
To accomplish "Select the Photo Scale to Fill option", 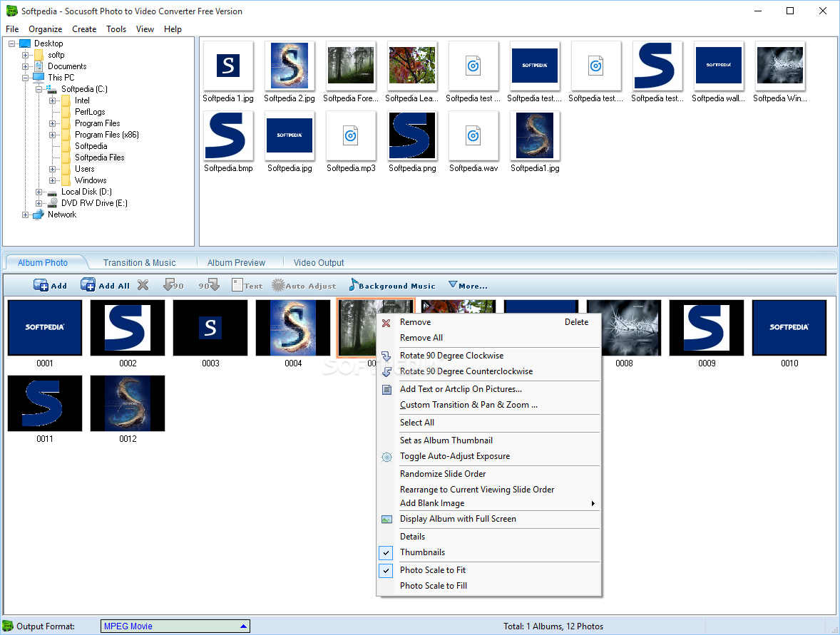I will pos(489,586).
